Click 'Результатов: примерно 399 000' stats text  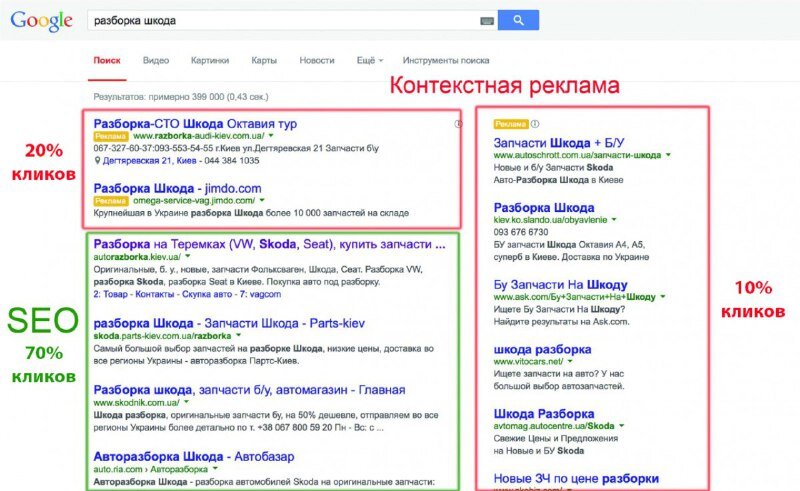tap(181, 96)
